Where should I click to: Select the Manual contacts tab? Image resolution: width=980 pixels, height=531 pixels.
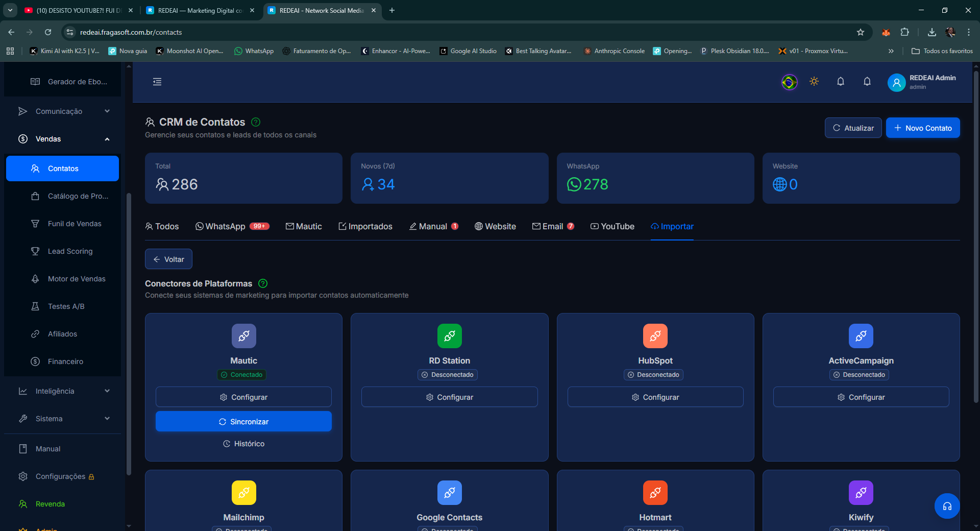click(x=434, y=226)
